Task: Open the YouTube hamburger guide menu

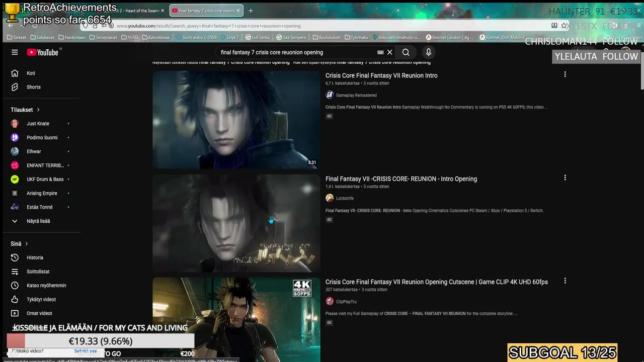Action: point(15,52)
